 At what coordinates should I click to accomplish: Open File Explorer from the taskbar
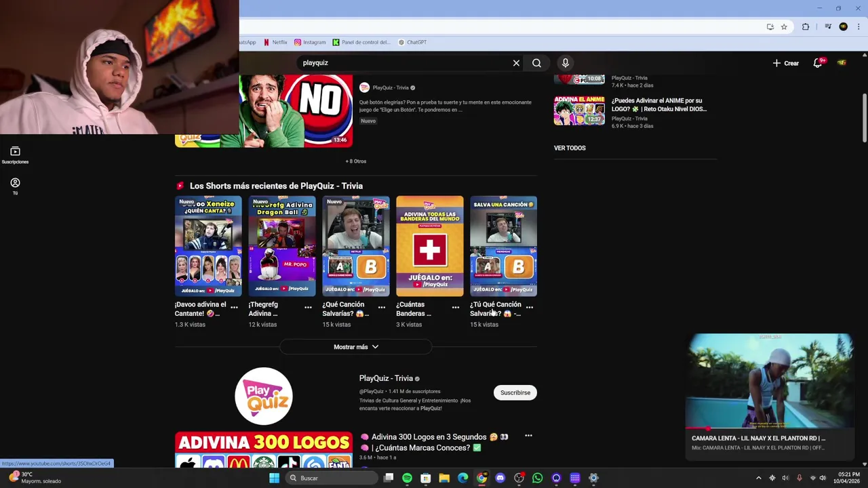pos(444,478)
